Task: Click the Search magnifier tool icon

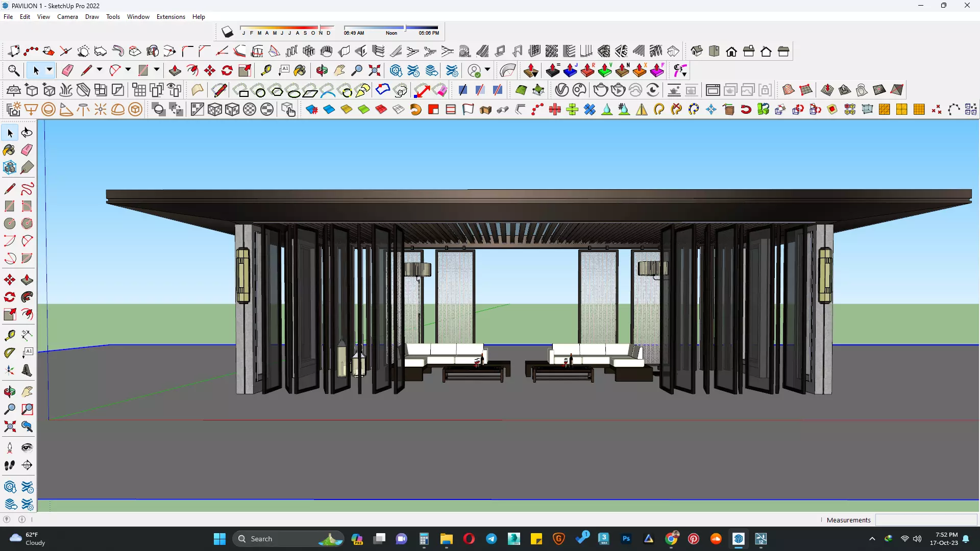Action: tap(14, 70)
